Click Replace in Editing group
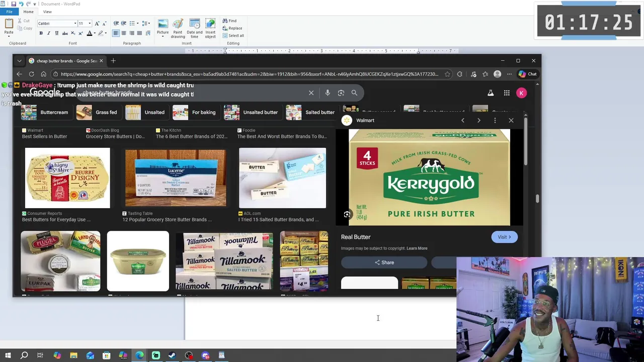 pyautogui.click(x=232, y=28)
